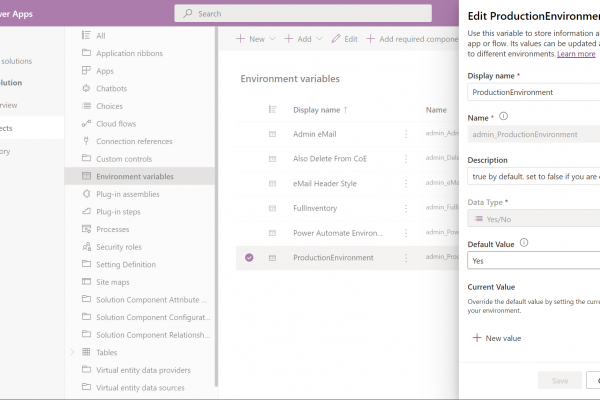The image size is (600, 400).
Task: Click the Application ribbons folder icon
Action: tap(86, 52)
